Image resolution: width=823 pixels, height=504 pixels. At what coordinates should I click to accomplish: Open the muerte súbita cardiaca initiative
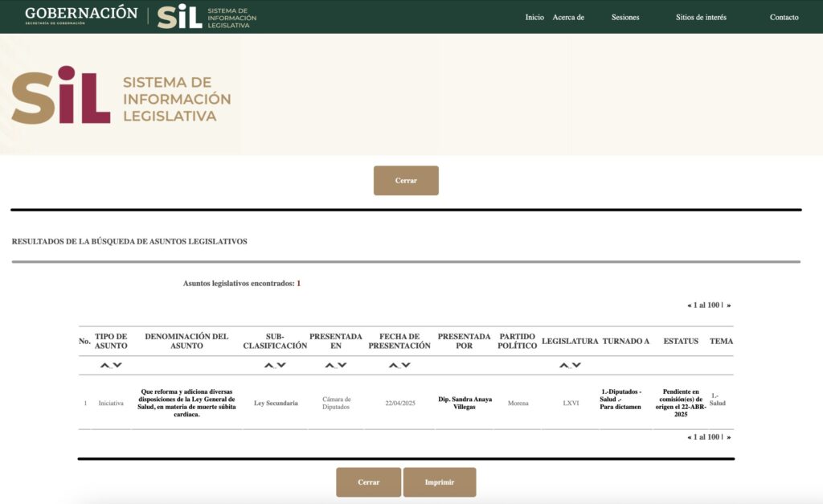pos(186,403)
